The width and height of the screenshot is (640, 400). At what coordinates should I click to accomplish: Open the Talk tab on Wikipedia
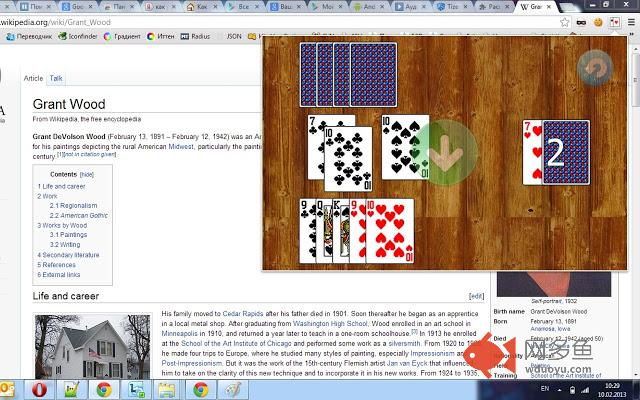click(56, 78)
